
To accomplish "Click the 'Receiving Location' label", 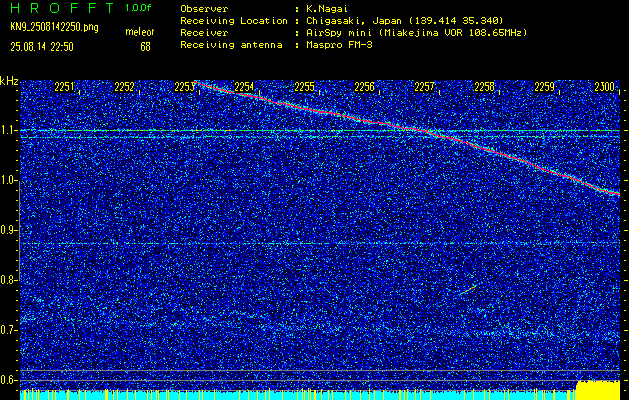I will click(234, 21).
